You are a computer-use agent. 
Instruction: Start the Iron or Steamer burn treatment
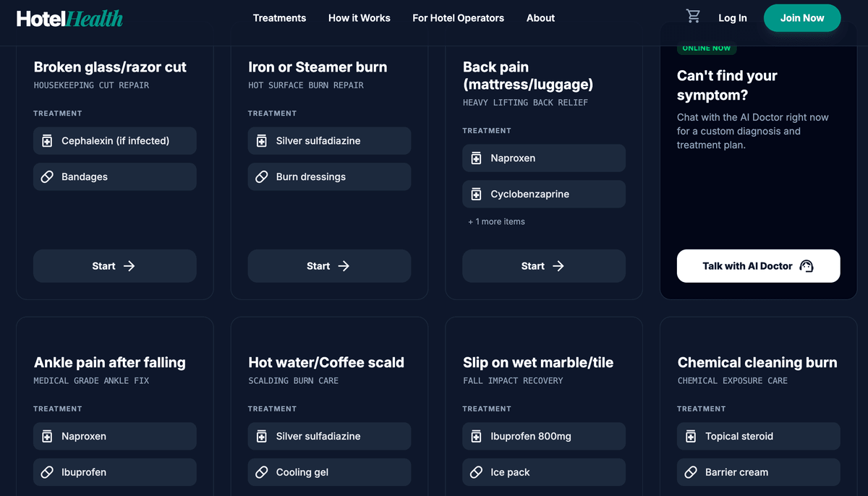329,266
